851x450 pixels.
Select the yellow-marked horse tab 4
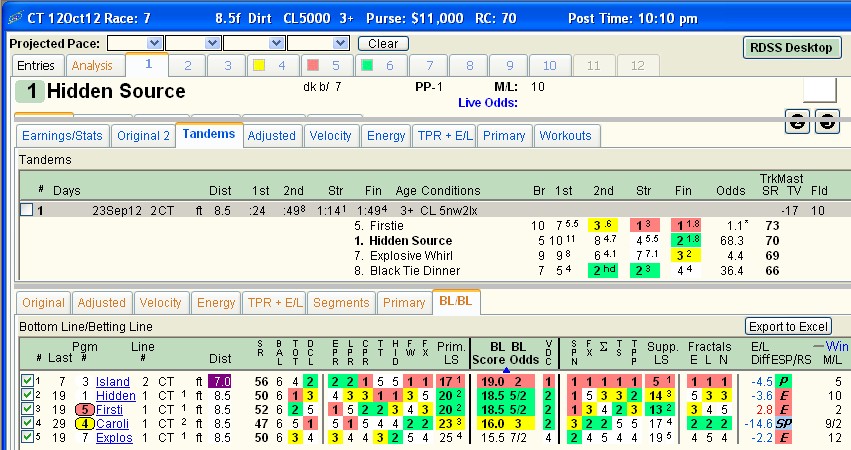[272, 66]
